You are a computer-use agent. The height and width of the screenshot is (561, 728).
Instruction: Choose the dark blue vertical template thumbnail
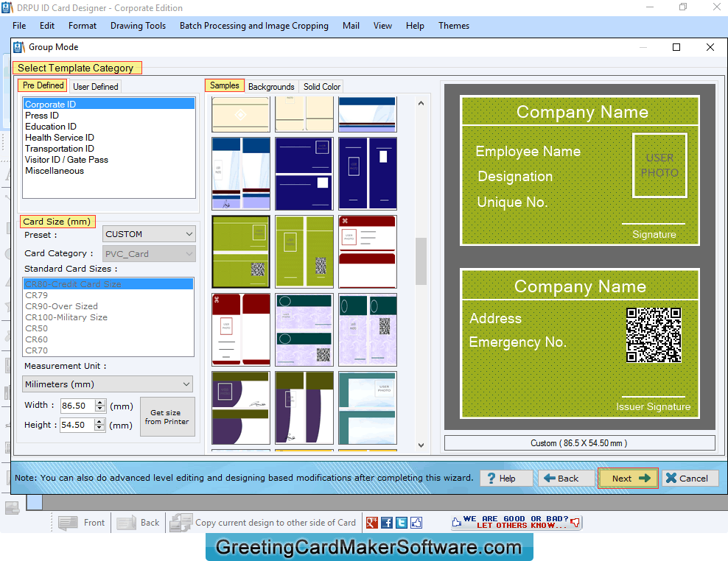point(367,174)
